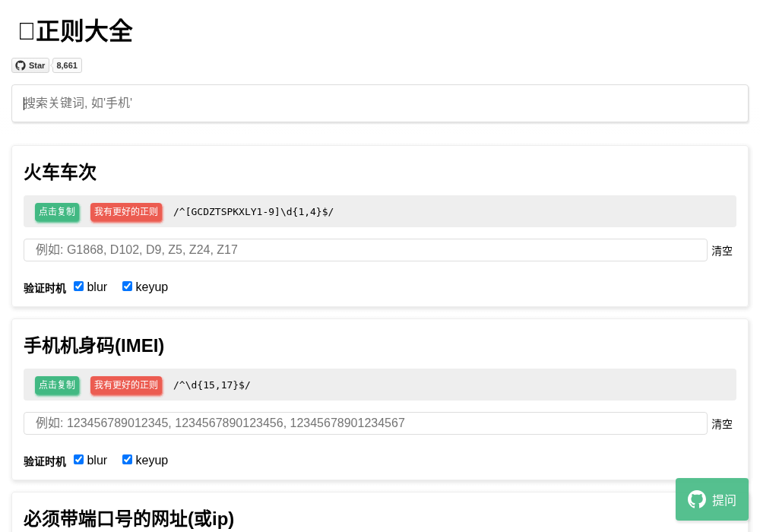
Task: Focus the IMEI example input field
Action: tap(366, 423)
